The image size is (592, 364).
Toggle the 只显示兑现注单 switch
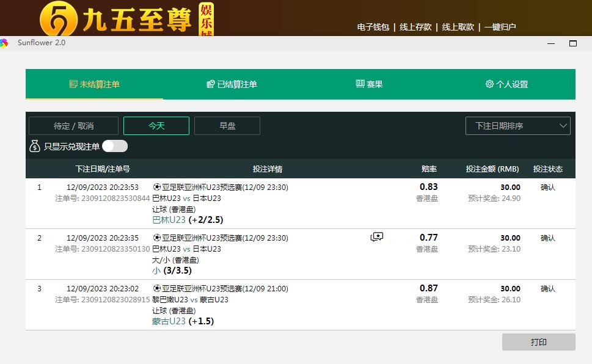point(115,147)
